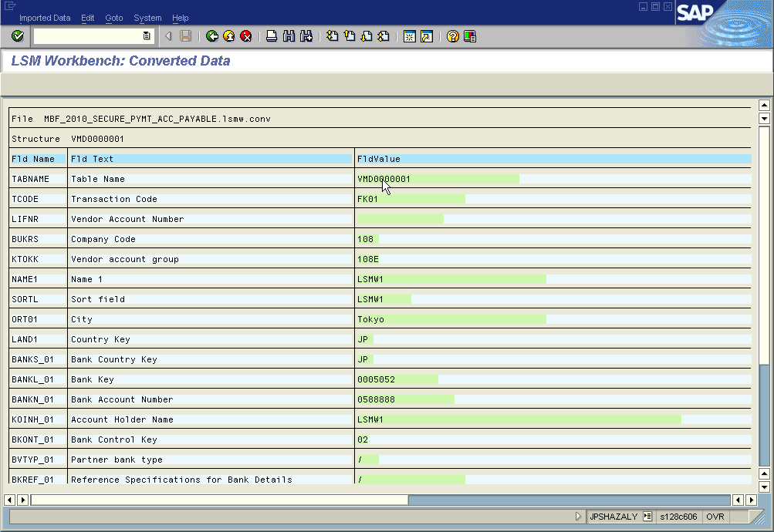Open the command field history dropdown

(146, 35)
